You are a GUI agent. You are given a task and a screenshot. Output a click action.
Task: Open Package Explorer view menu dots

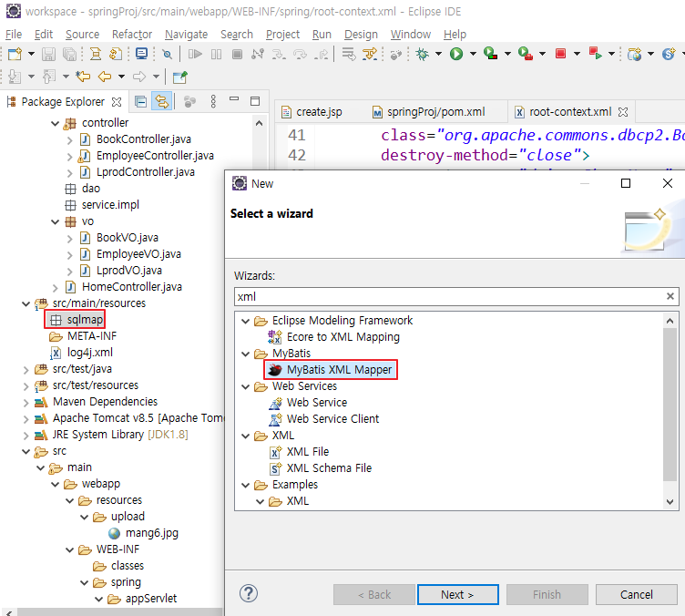213,101
